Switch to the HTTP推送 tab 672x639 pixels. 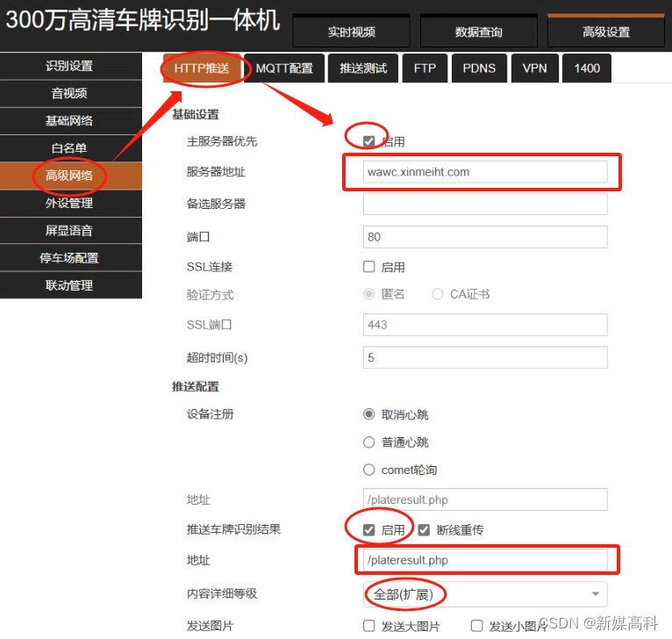(x=202, y=68)
